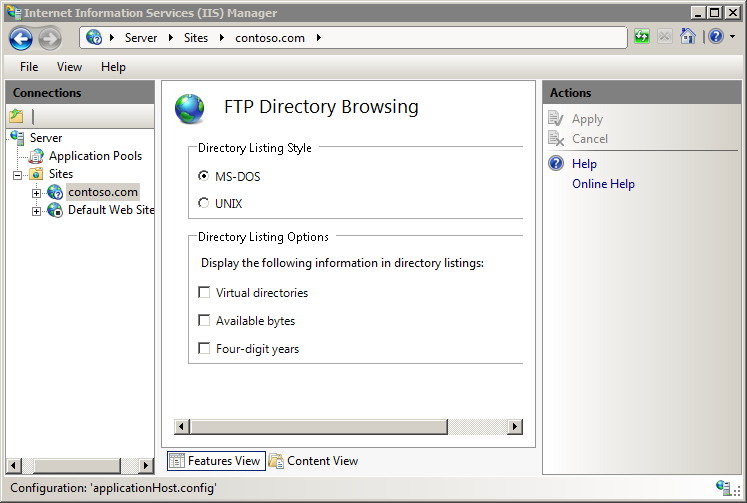This screenshot has width=747, height=503.
Task: Click the Application Pools icon
Action: [36, 156]
